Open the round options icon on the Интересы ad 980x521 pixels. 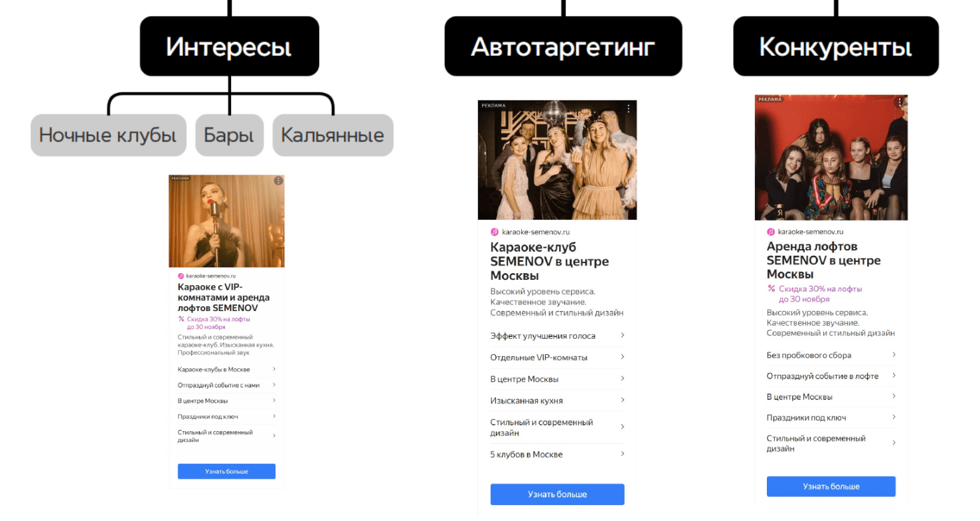click(x=278, y=181)
